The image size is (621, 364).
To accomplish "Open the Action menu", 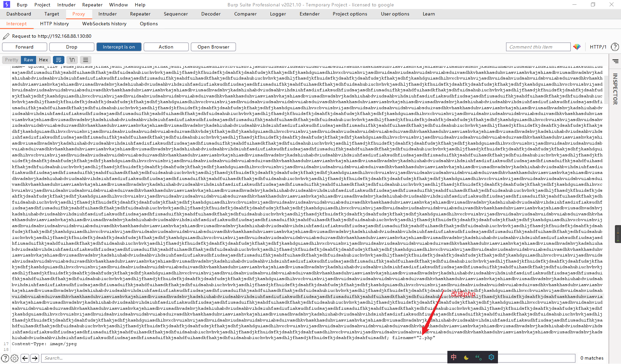I will click(x=166, y=47).
